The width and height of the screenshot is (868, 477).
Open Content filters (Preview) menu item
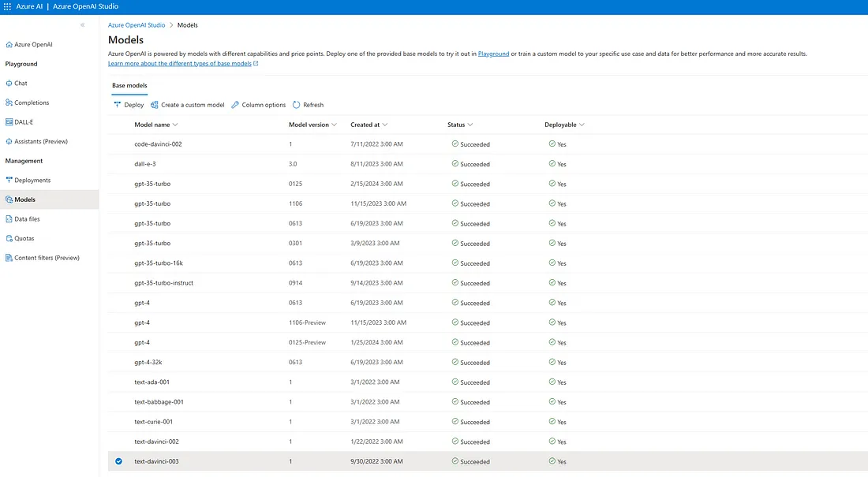point(47,257)
